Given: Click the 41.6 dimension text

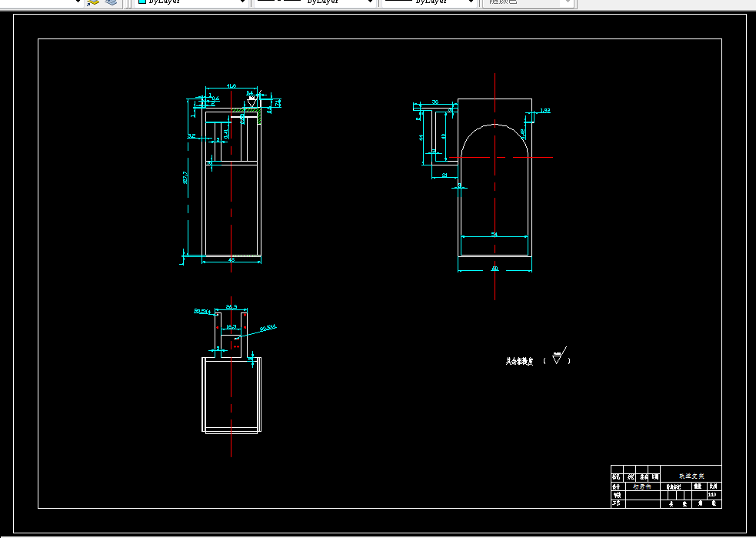Looking at the screenshot, I should pos(231,86).
